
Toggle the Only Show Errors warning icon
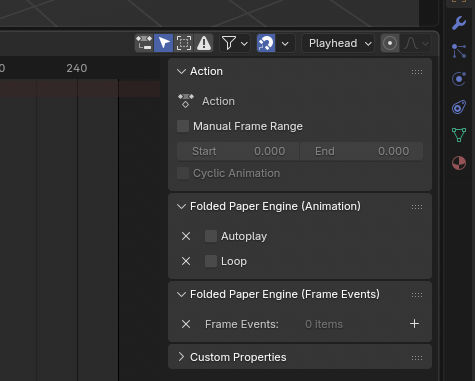point(204,43)
